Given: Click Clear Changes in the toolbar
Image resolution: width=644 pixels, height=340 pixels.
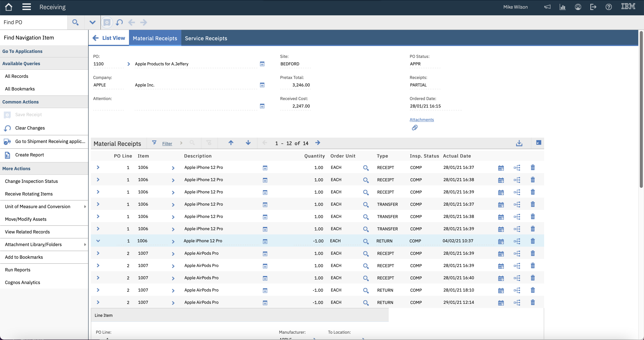Looking at the screenshot, I should coord(119,22).
